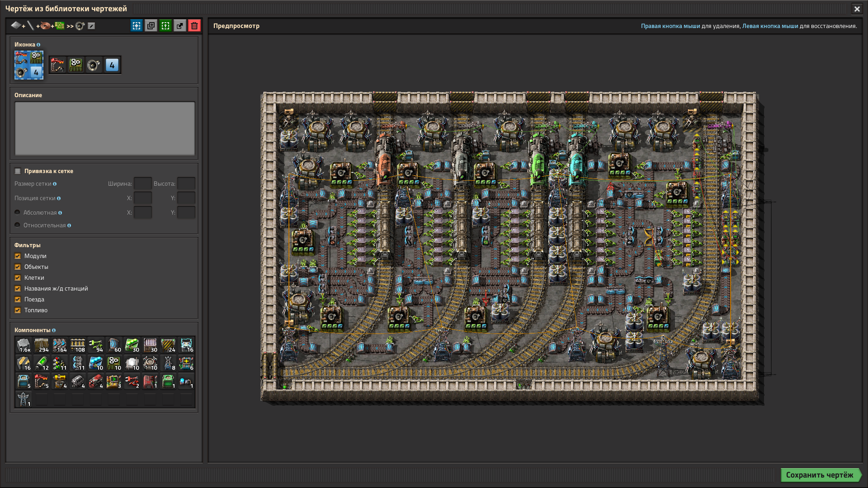868x488 pixels.
Task: Click the info icon next to Позиция сетки
Action: pyautogui.click(x=59, y=198)
